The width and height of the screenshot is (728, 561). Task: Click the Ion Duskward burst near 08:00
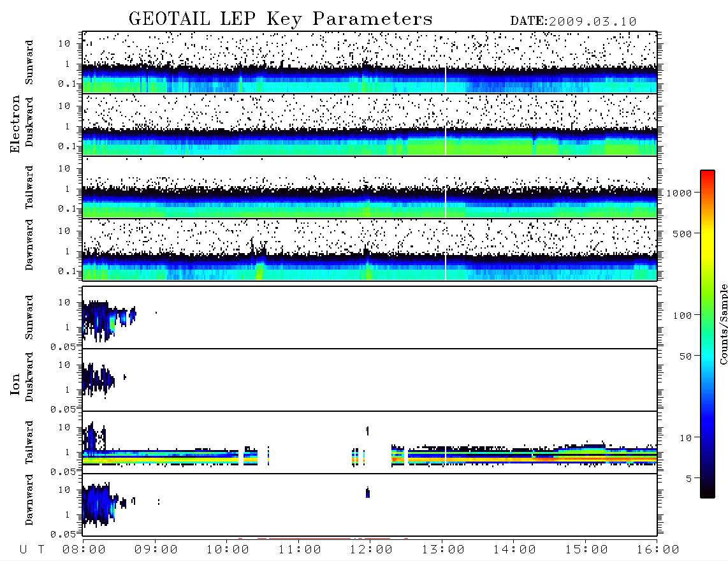tap(98, 380)
